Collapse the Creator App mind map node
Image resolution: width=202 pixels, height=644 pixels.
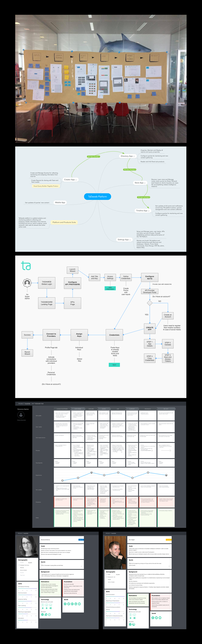click(76, 180)
